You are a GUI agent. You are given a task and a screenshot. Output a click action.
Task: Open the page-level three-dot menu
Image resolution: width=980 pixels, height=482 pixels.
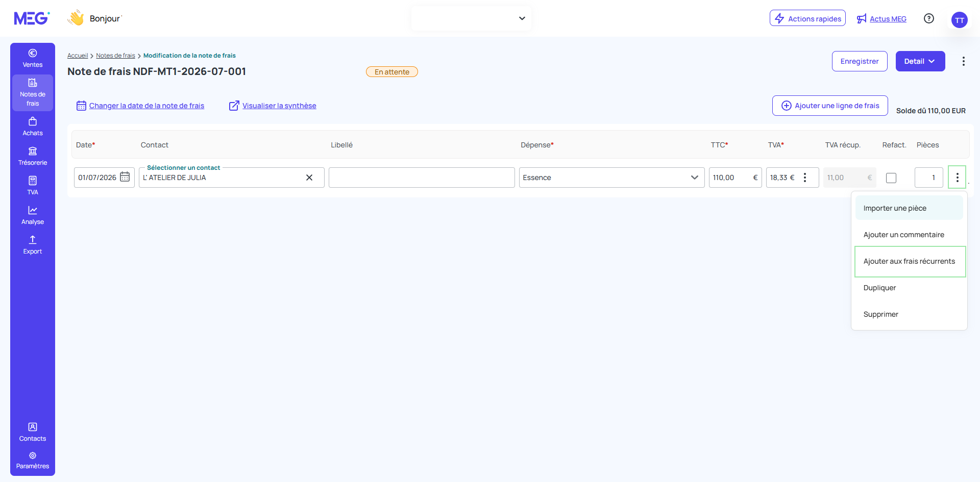[964, 61]
